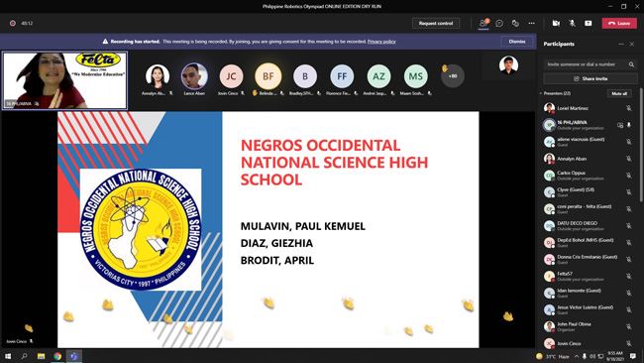
Task: Show hidden system tray icons chevron
Action: (x=577, y=356)
